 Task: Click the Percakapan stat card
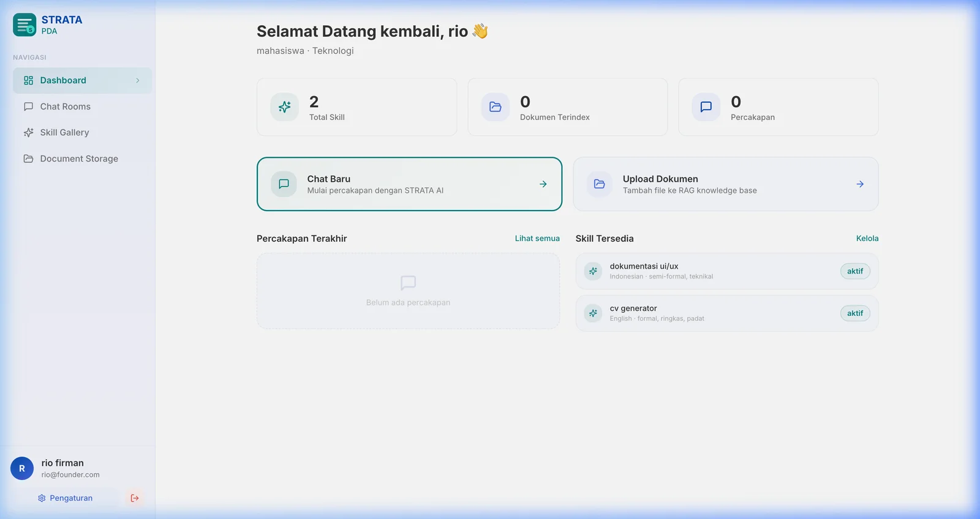[x=778, y=107]
